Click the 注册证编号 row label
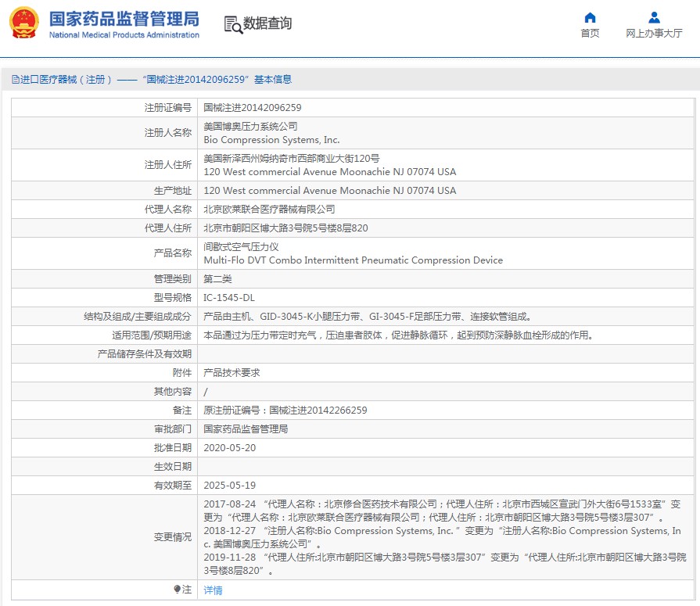 [168, 108]
